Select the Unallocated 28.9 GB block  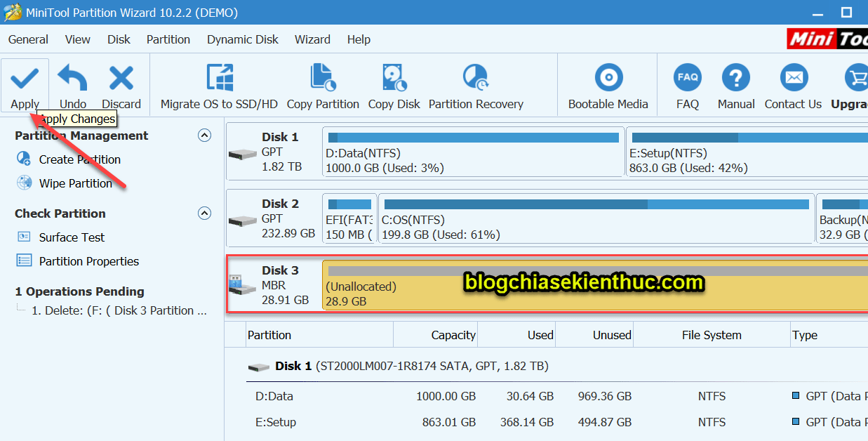tap(595, 285)
